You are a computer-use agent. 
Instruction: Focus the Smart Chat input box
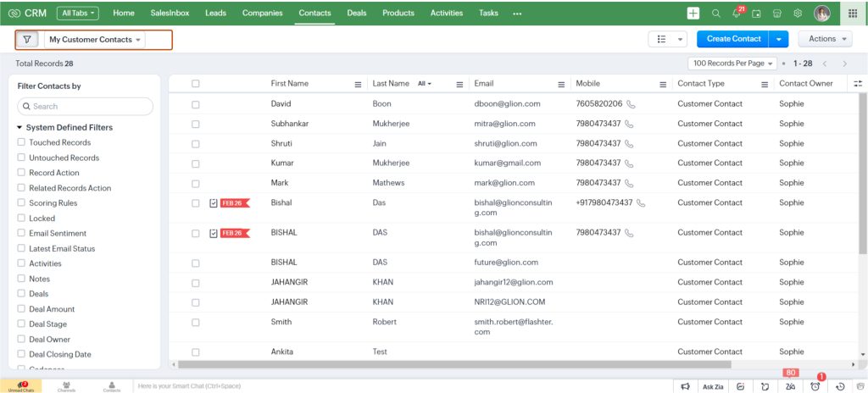click(x=403, y=386)
